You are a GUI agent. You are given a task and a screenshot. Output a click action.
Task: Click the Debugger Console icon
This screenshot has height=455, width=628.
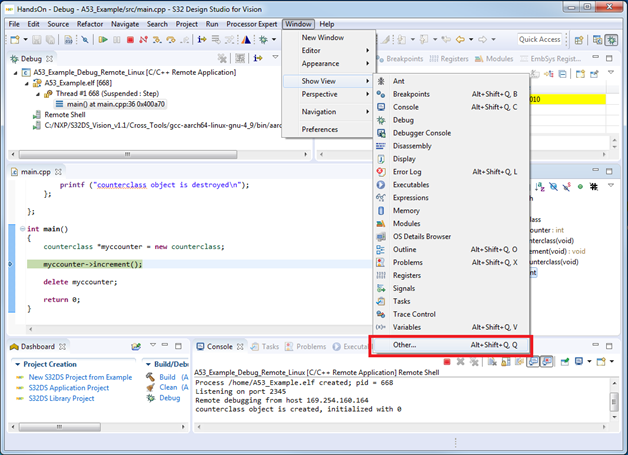[381, 133]
